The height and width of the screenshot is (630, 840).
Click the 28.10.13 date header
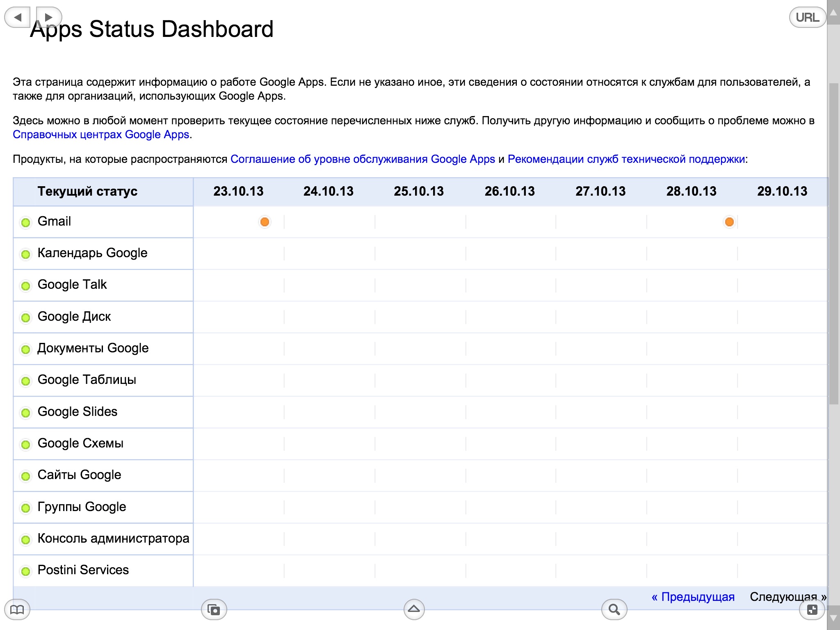692,191
